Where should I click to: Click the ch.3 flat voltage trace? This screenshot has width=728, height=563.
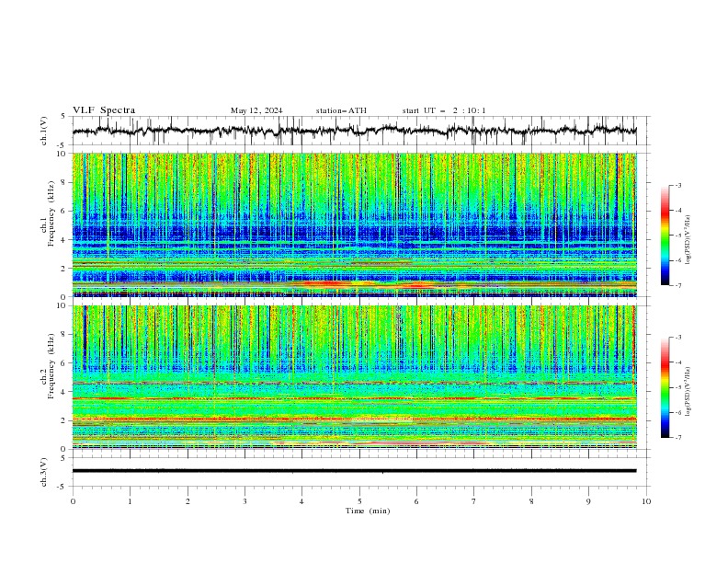click(354, 471)
